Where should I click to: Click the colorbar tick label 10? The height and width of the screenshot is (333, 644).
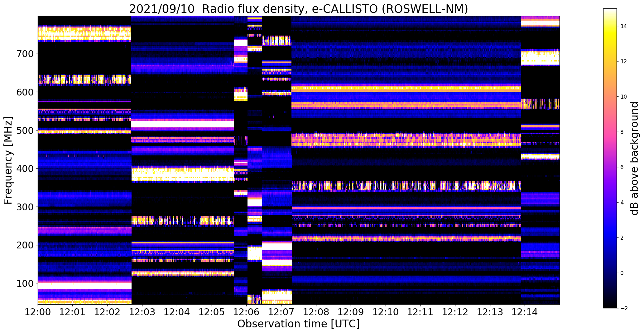coord(624,97)
